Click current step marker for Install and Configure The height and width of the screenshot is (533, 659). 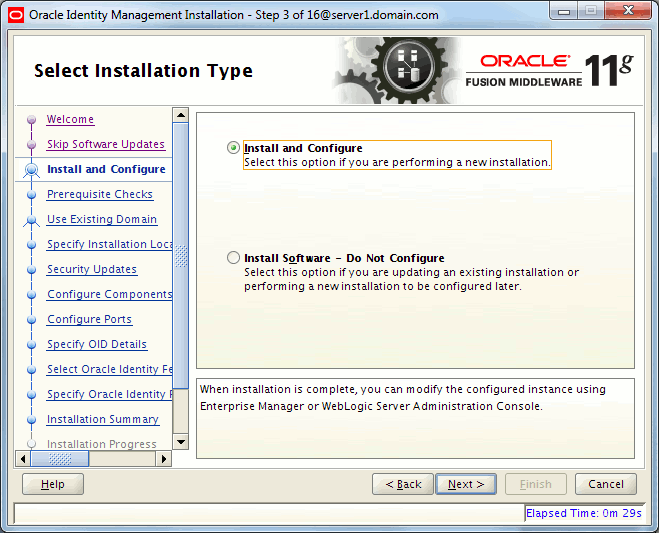pos(32,169)
